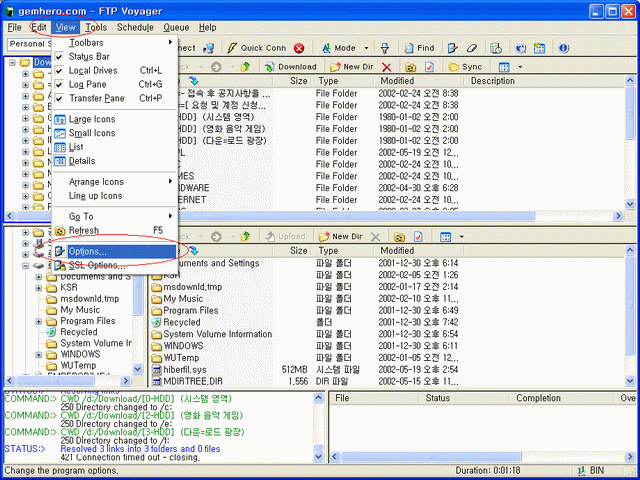Screen dimensions: 640x480
Task: Click Refresh in View menu
Action: click(115, 230)
